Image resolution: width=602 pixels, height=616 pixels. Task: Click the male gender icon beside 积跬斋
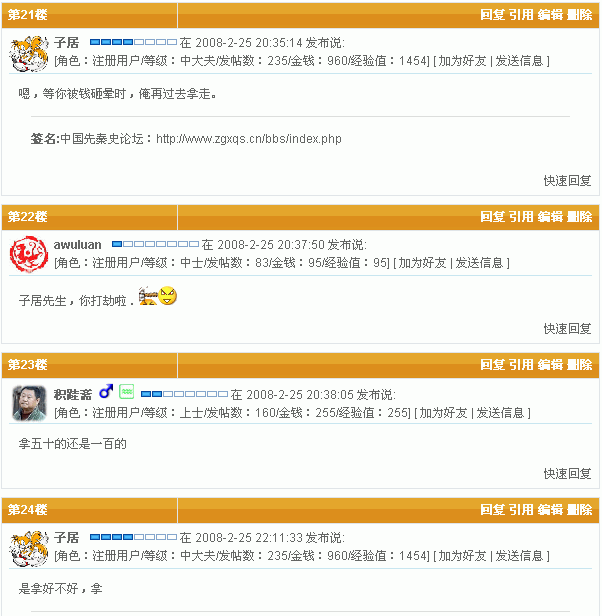(106, 391)
